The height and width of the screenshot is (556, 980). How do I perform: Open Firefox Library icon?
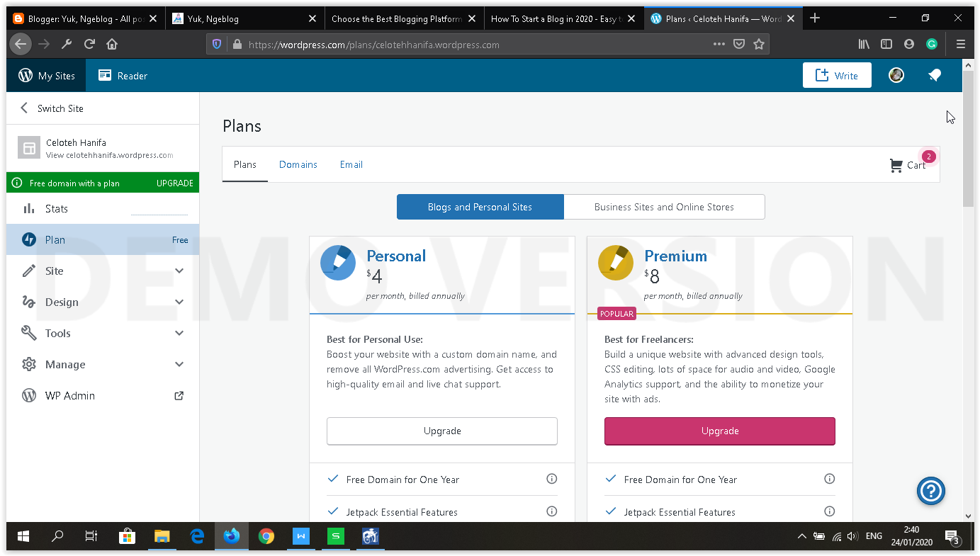tap(864, 44)
